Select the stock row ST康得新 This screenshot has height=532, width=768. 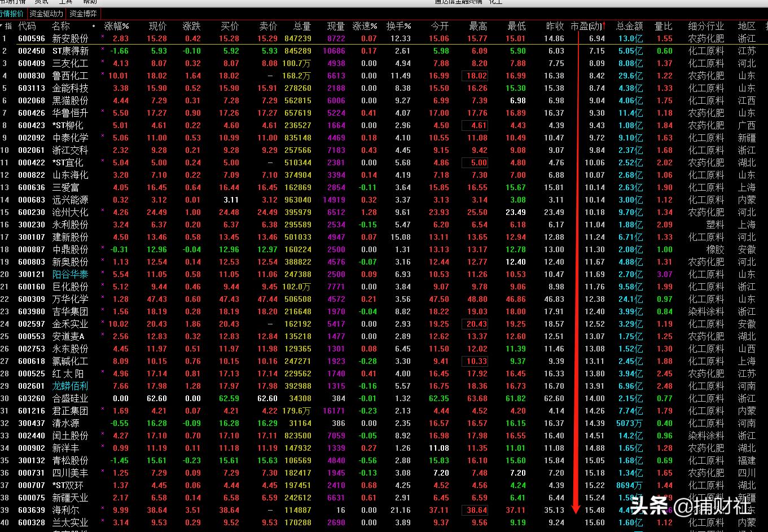tap(70, 51)
